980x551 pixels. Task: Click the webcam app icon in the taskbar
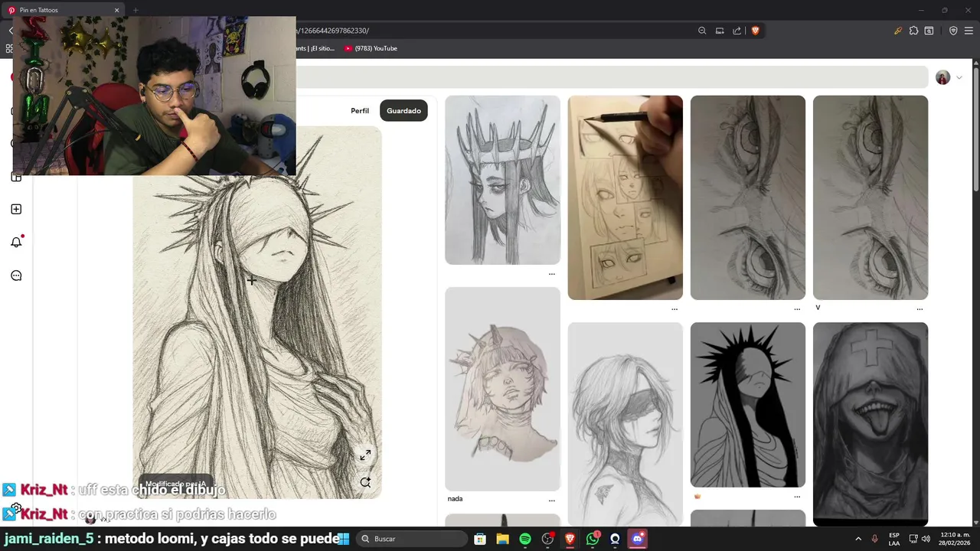(x=615, y=539)
